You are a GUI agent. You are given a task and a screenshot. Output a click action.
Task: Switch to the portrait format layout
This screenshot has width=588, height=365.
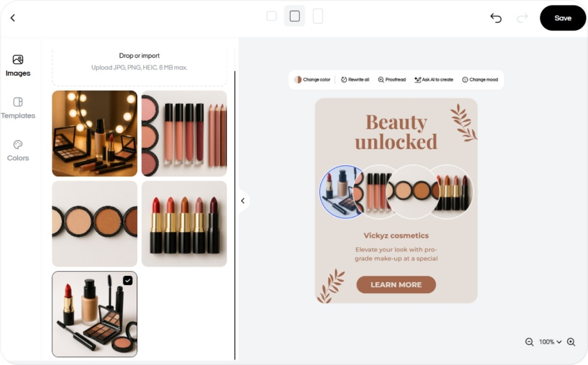(318, 16)
